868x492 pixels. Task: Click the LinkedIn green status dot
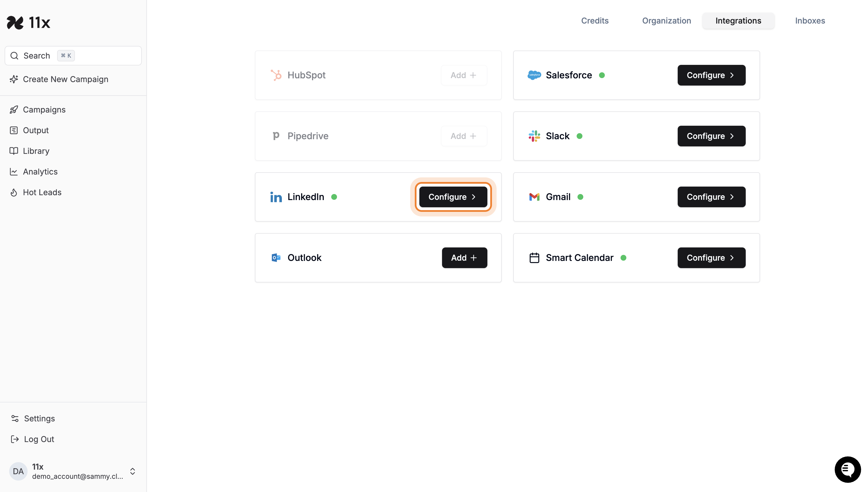click(x=334, y=197)
